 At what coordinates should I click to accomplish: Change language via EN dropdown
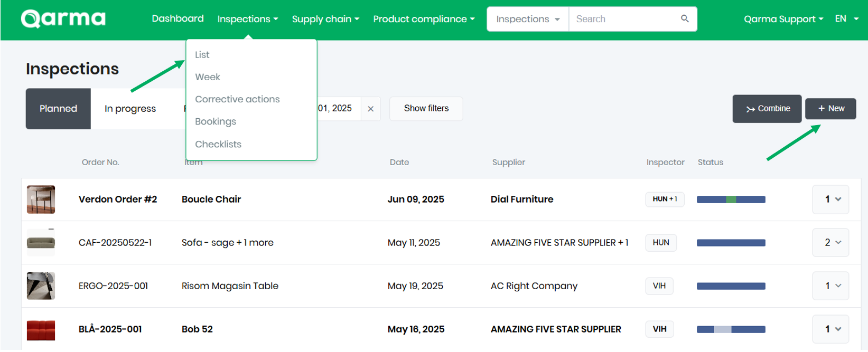[x=846, y=19]
